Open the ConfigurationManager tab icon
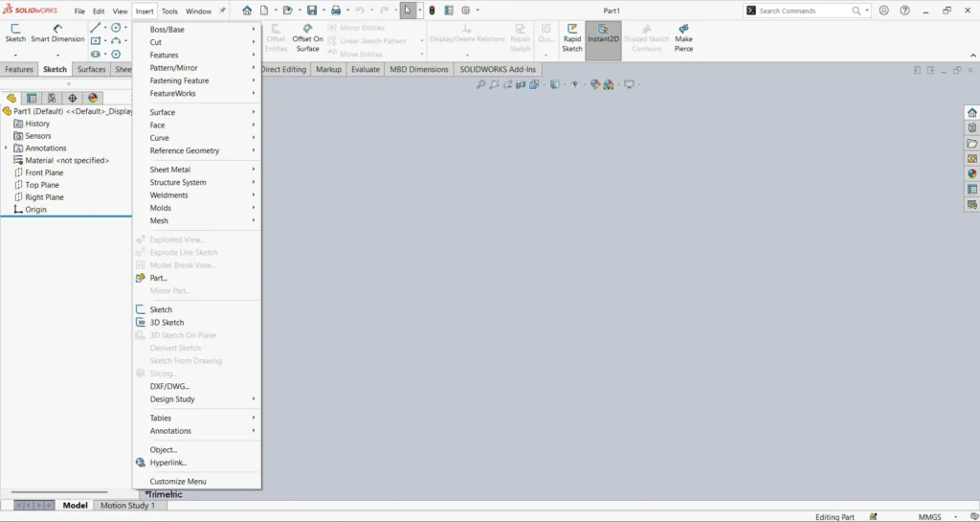Screen dimensions: 980x522 click(x=52, y=98)
